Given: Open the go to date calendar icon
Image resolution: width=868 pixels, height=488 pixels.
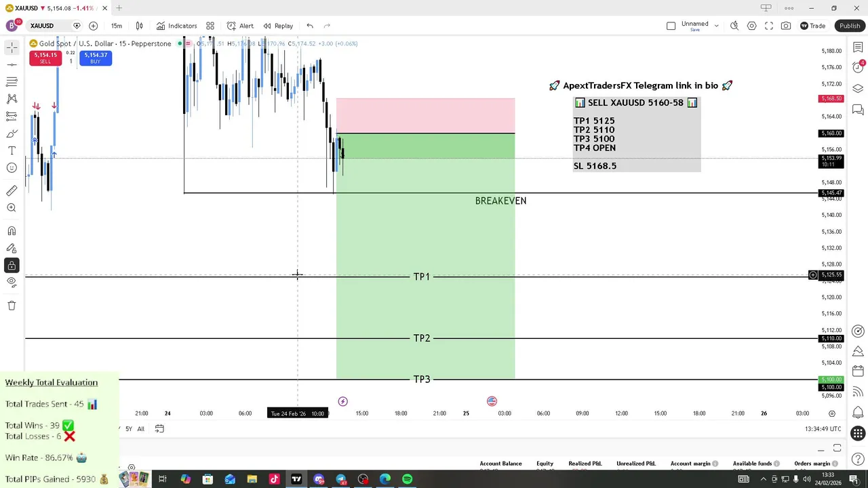Looking at the screenshot, I should coord(159,428).
